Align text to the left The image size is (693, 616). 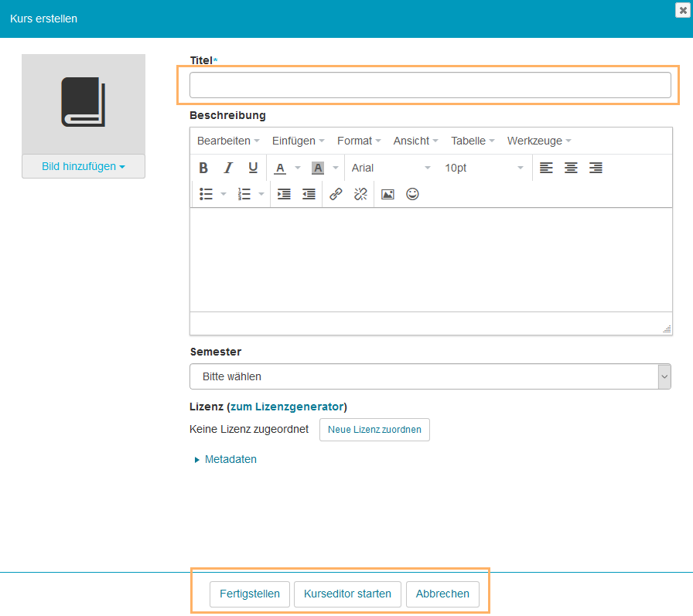(x=546, y=168)
